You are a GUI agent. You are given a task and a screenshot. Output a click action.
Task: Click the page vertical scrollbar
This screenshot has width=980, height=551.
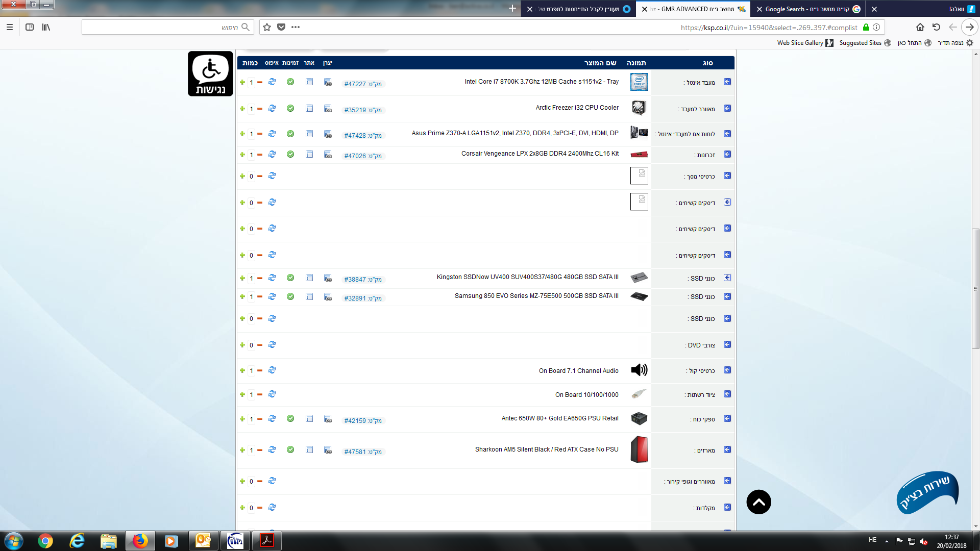click(975, 289)
